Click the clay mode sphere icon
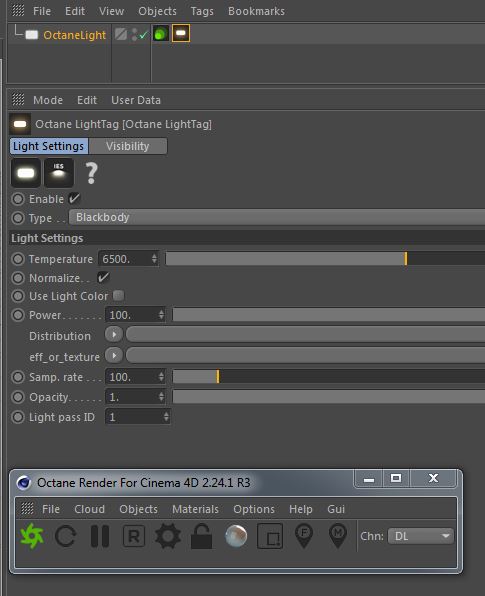This screenshot has width=485, height=596. click(236, 536)
